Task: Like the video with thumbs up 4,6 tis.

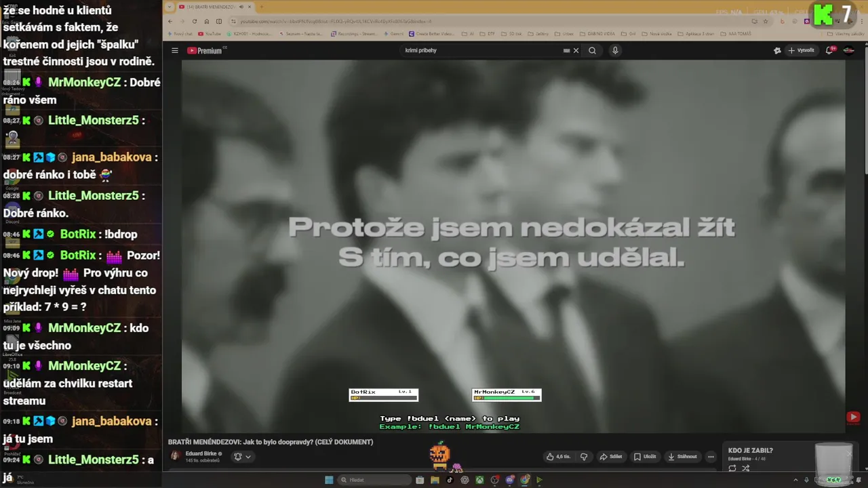Action: [x=558, y=457]
